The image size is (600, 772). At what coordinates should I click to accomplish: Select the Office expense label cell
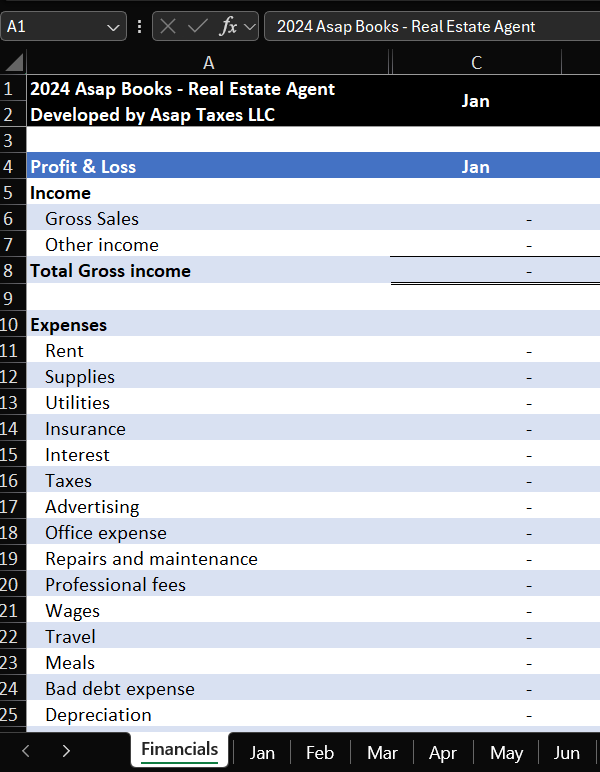point(208,533)
